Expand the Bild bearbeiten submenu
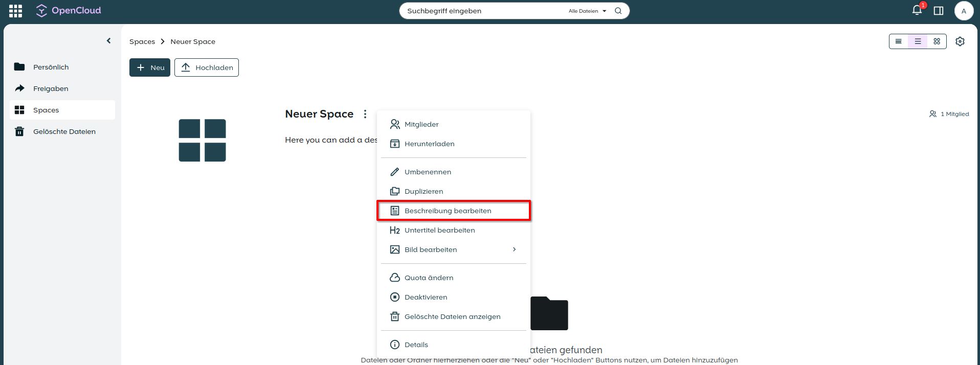The height and width of the screenshot is (365, 980). 514,249
